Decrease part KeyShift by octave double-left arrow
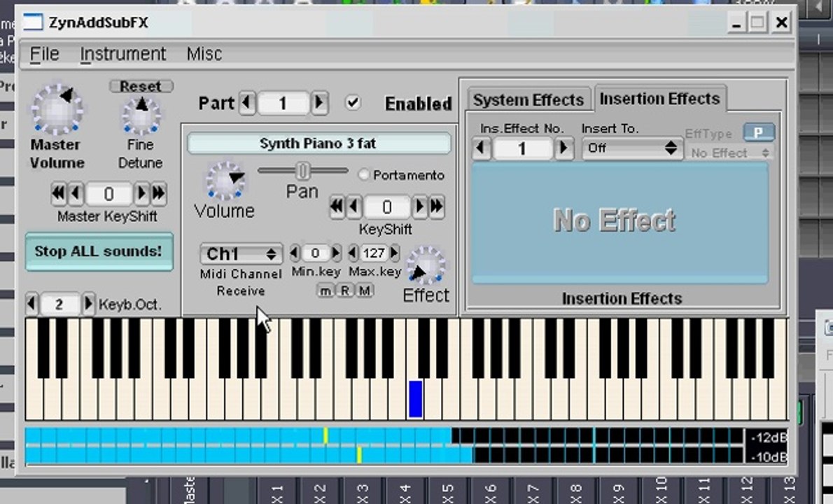 point(337,206)
